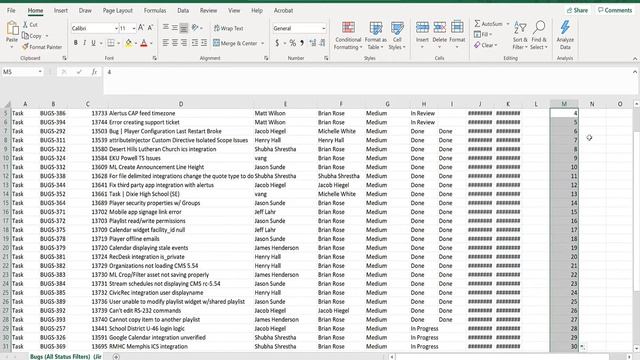Open the fill color dropdown arrow
640x360 pixels.
(136, 43)
